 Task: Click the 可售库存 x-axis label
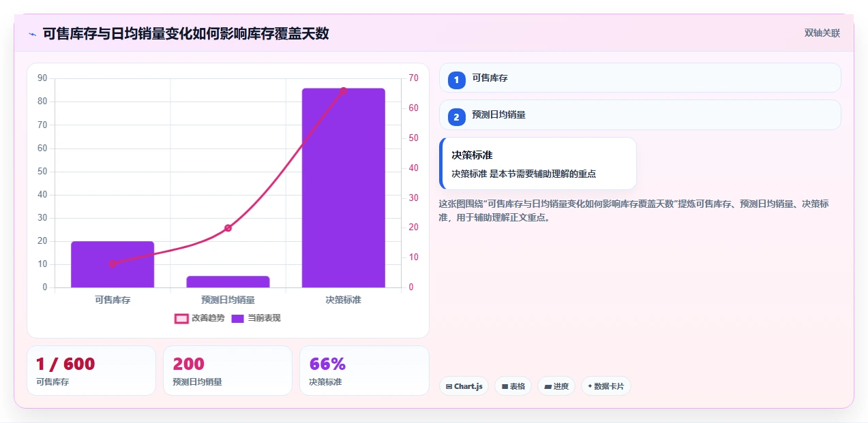(113, 300)
